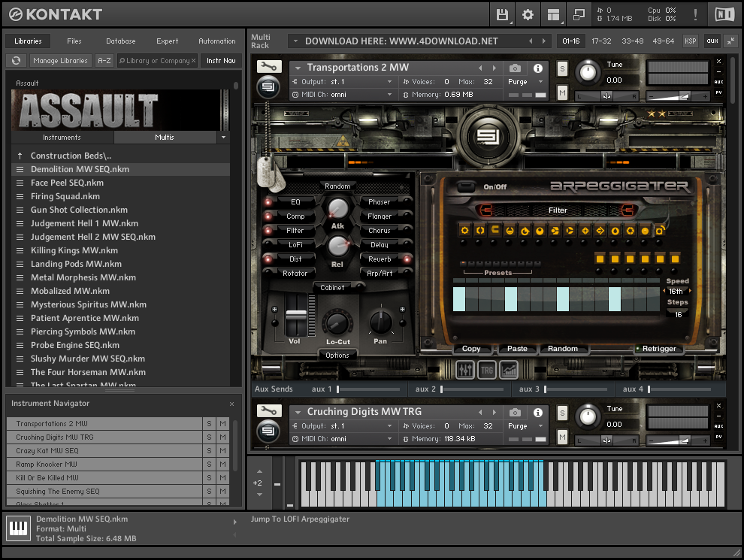The width and height of the screenshot is (744, 560).
Task: Open the Kontakt save menu floppy icon
Action: click(502, 15)
